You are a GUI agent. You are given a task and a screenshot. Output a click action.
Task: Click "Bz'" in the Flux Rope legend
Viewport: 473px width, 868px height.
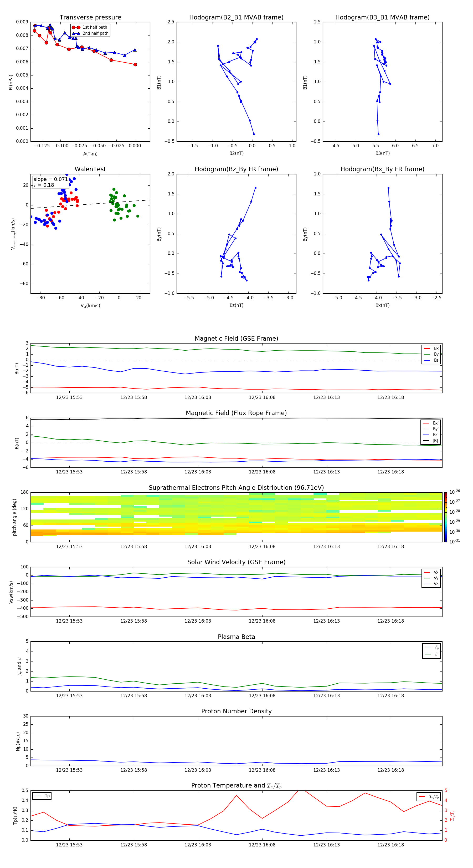(x=436, y=435)
